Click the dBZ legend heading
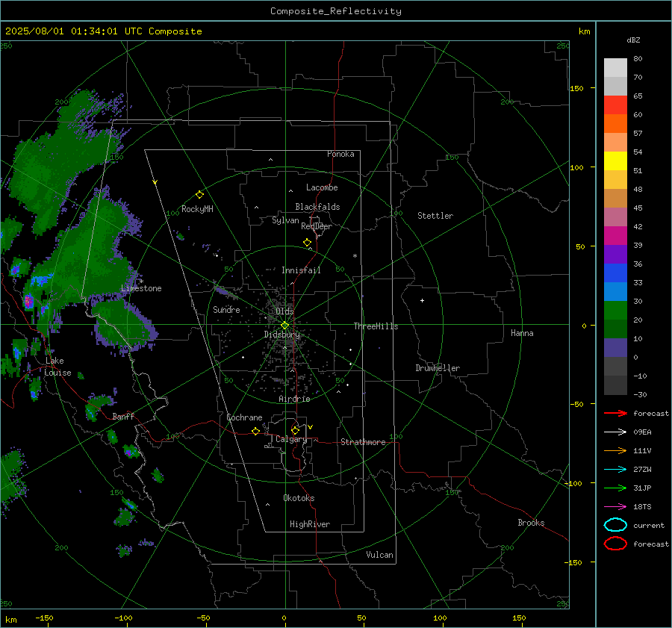This screenshot has width=672, height=628. [x=633, y=40]
